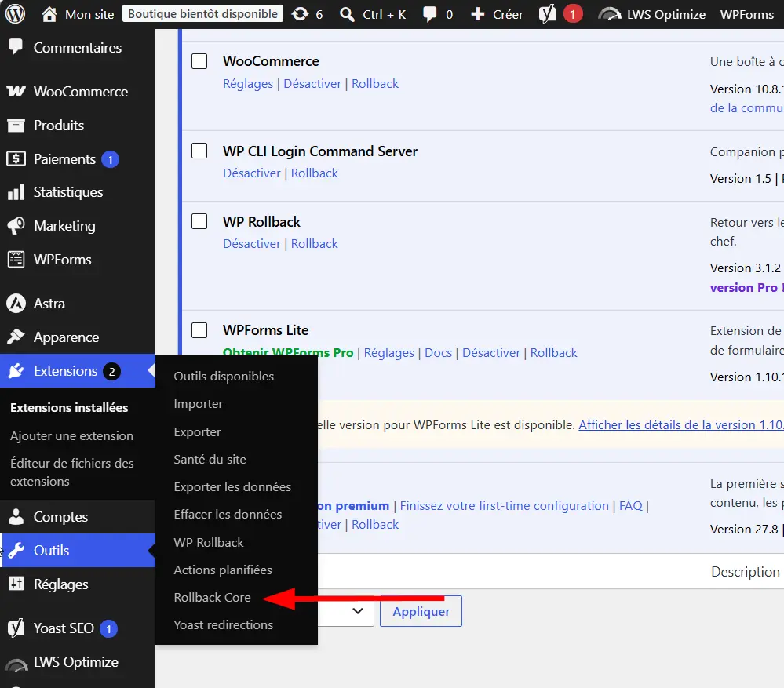Click WPForms Lite Réglages link
Viewport: 784px width, 688px height.
pyautogui.click(x=389, y=353)
